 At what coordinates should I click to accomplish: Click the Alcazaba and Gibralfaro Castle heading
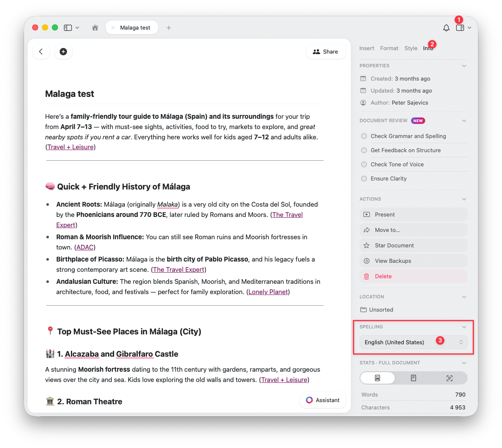(112, 354)
